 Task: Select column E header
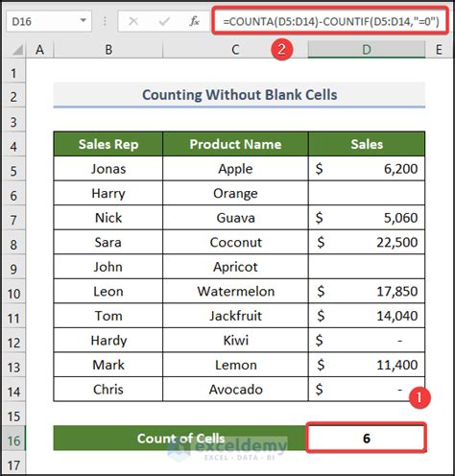point(439,50)
